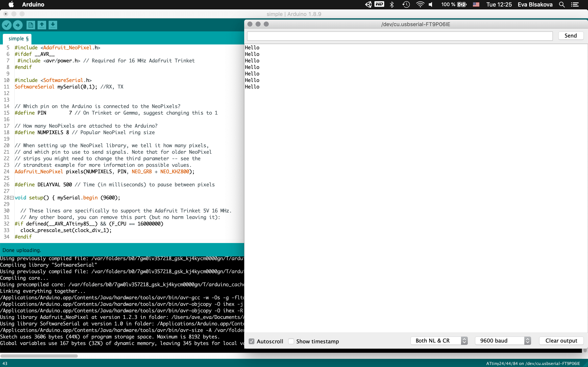Open the Time Machine menu bar icon
The image size is (588, 367).
coord(406,4)
